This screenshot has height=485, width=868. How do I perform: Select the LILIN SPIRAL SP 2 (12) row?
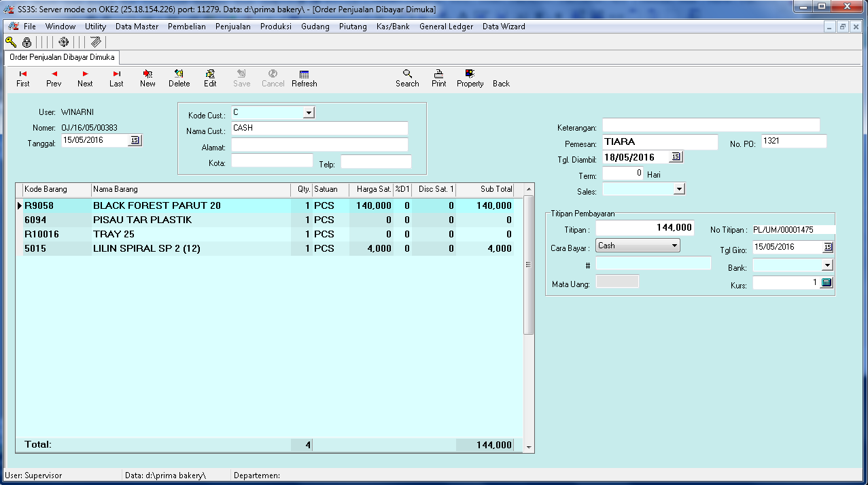click(x=269, y=248)
